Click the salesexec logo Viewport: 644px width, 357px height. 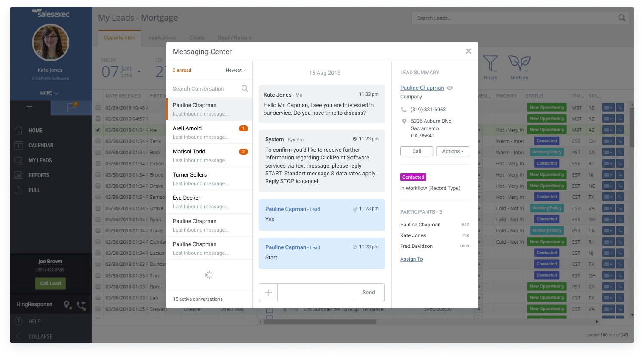pos(51,13)
